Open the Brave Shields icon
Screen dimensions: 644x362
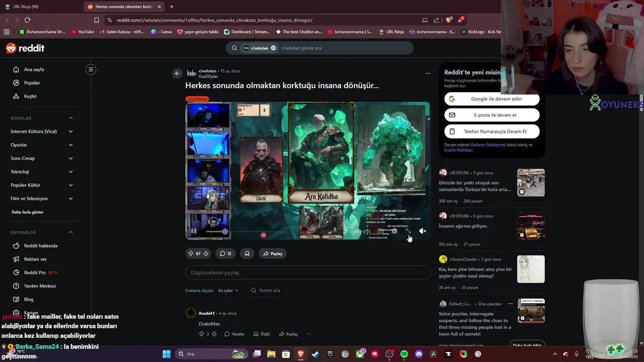449,20
